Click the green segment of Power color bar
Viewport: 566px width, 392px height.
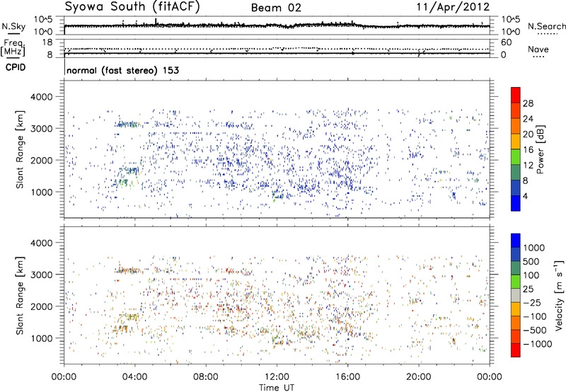(516, 156)
